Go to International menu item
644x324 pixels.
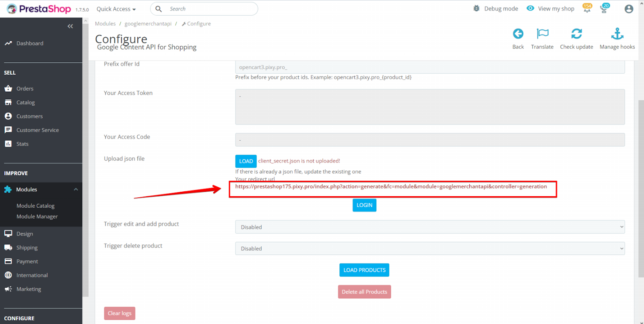(x=32, y=275)
